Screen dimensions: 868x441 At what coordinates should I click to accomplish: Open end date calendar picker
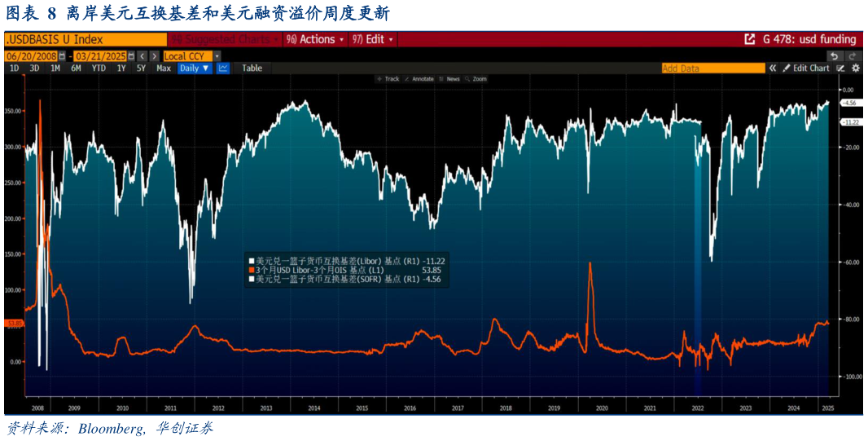click(x=132, y=56)
